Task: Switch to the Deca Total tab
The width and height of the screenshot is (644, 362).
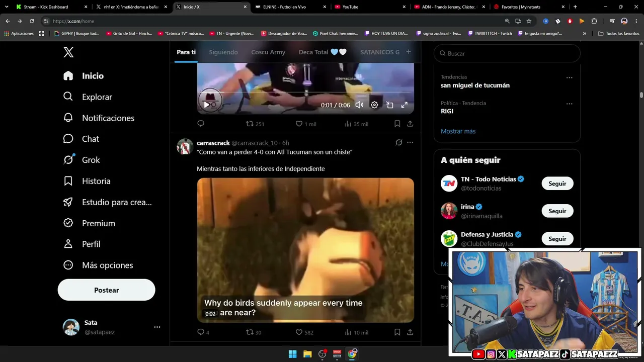Action: tap(323, 52)
